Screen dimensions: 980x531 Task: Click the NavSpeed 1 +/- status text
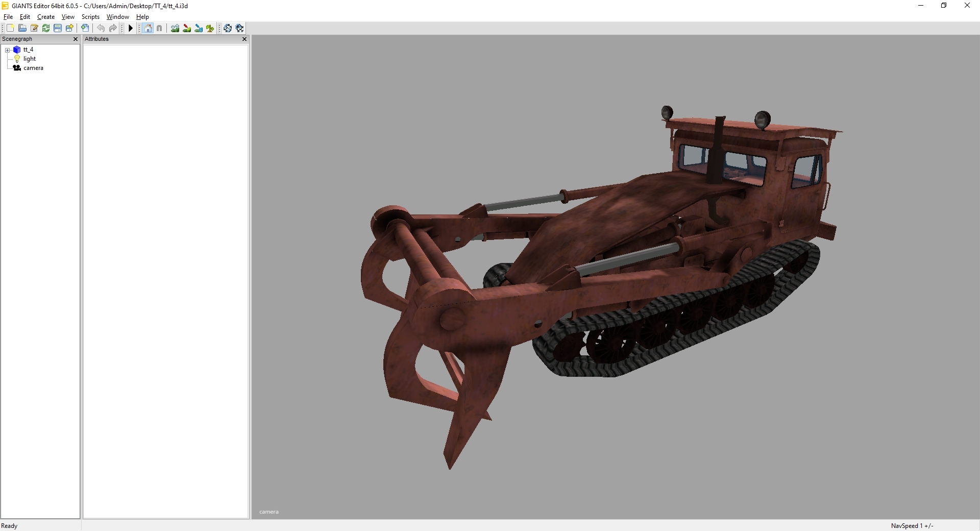tap(912, 525)
